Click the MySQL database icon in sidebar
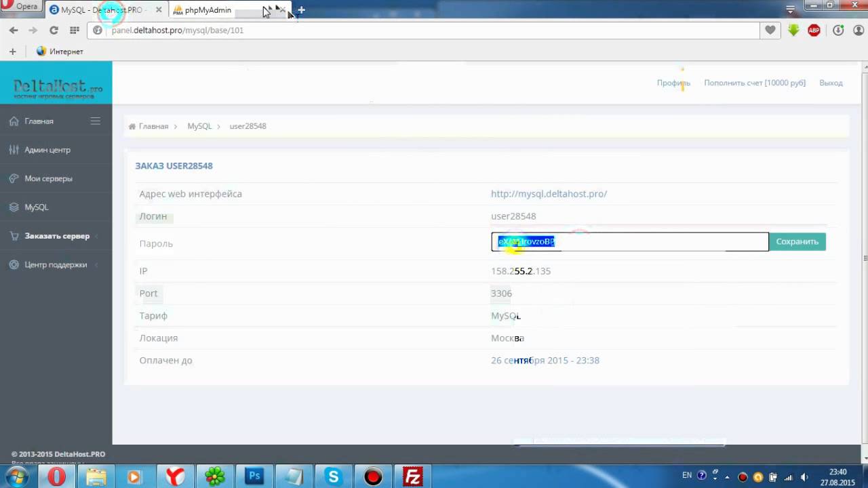Image resolution: width=868 pixels, height=488 pixels. click(x=14, y=207)
